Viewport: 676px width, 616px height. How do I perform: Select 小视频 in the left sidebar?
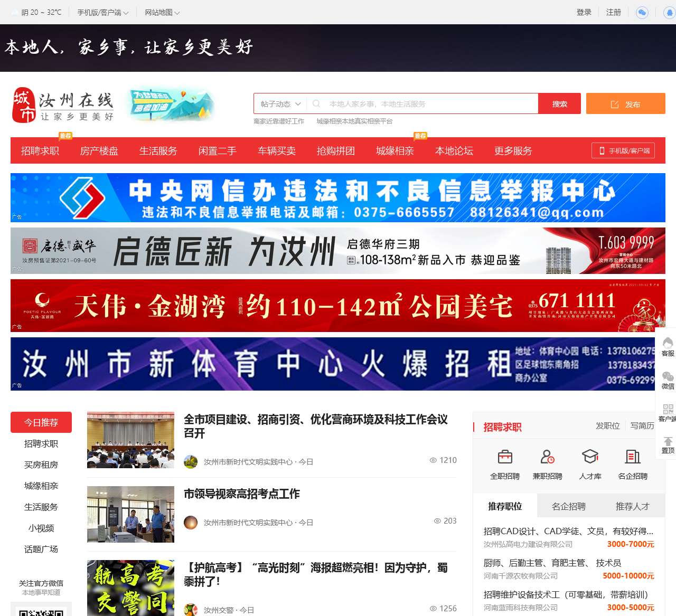41,528
